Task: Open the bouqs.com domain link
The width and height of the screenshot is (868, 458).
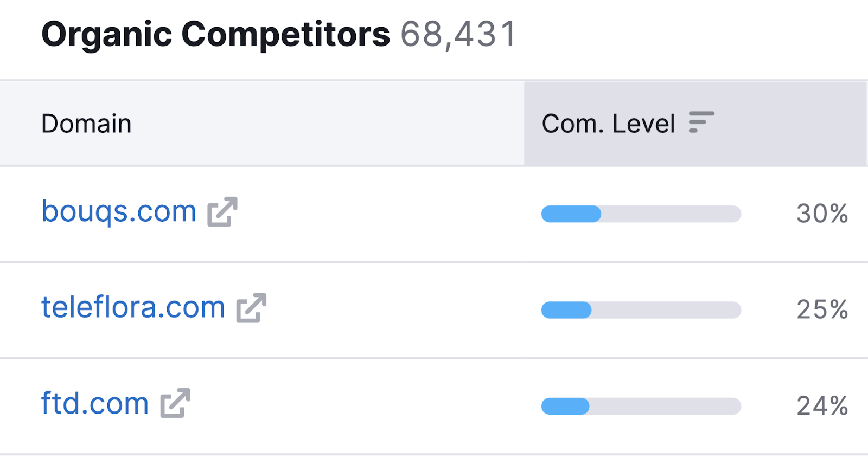Action: point(119,211)
